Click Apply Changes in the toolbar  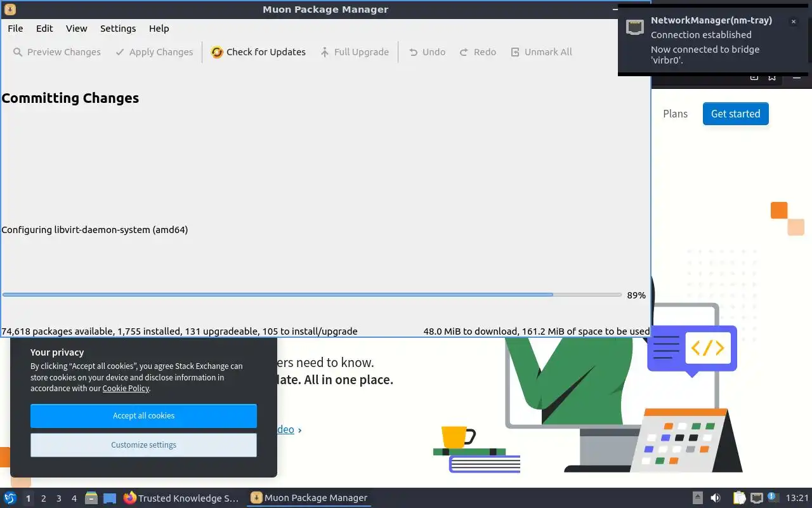(154, 52)
